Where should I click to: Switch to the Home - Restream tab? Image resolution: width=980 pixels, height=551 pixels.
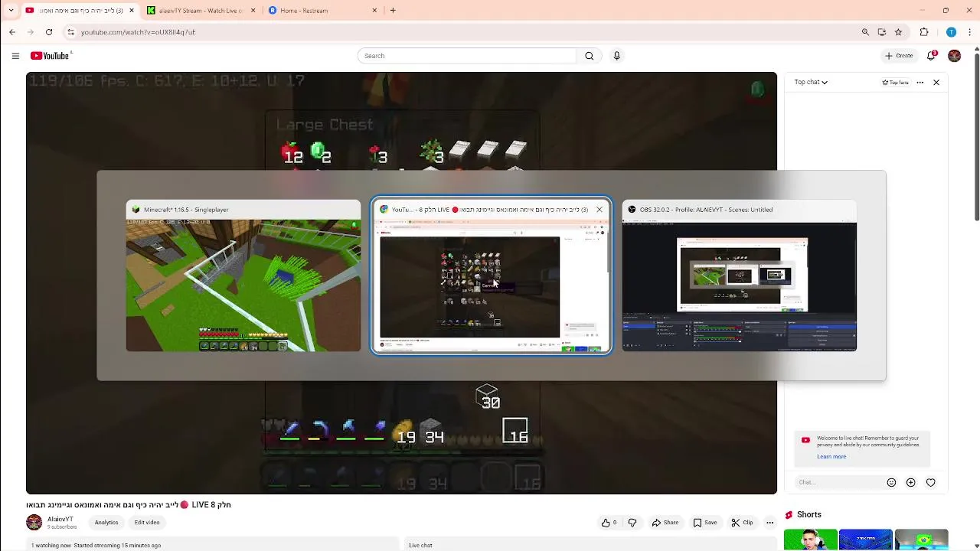(x=323, y=11)
